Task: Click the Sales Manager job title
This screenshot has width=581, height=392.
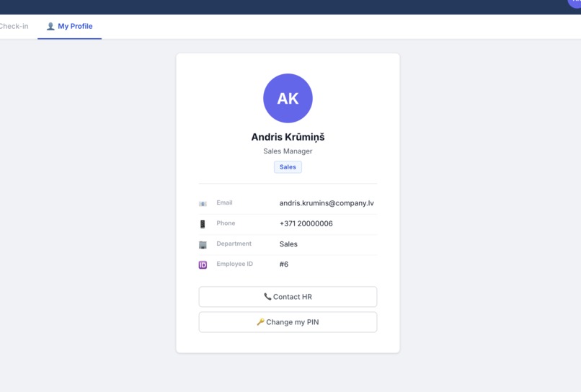Action: 288,151
